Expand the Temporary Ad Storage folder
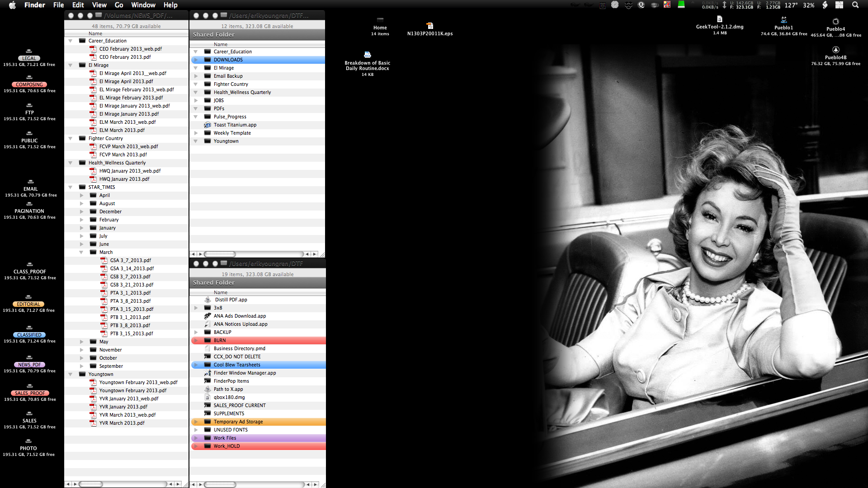868x488 pixels. click(x=196, y=422)
